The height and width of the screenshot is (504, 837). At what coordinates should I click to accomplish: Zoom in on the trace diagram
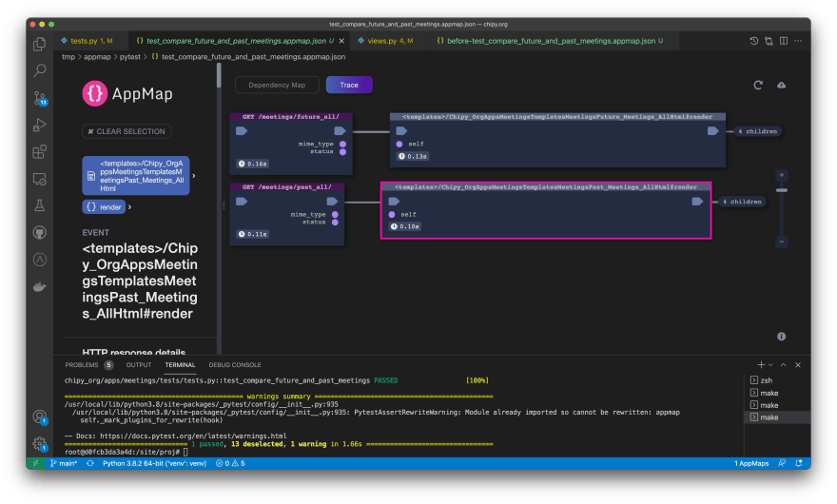[x=782, y=175]
